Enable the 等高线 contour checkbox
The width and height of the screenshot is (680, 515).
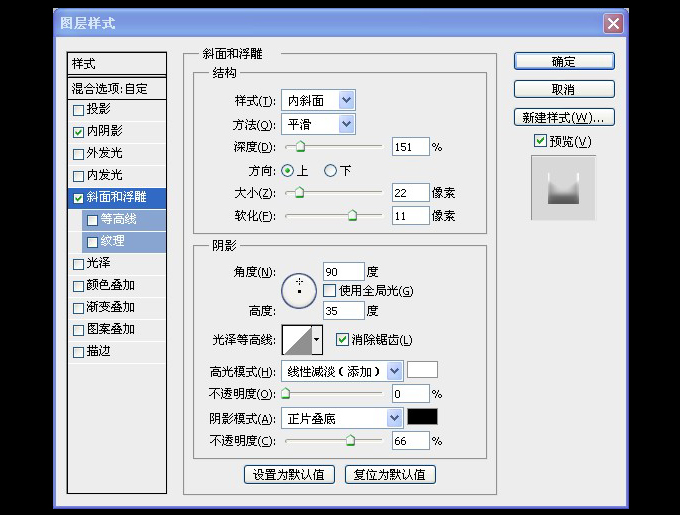pos(92,221)
